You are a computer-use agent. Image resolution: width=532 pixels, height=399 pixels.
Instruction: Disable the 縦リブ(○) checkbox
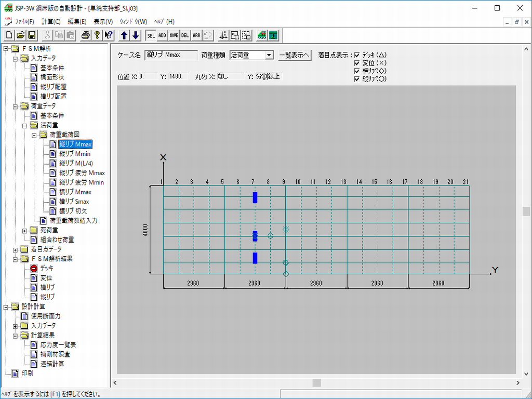(357, 79)
